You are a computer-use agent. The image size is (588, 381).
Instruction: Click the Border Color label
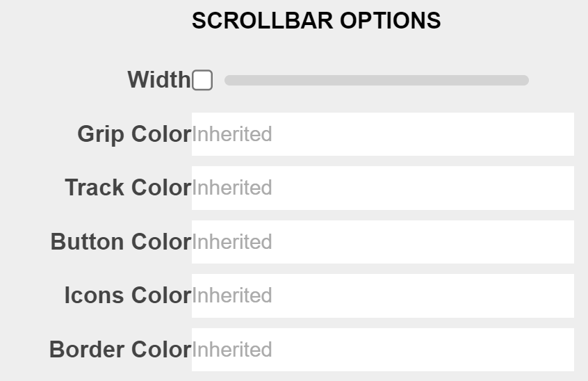(x=120, y=349)
